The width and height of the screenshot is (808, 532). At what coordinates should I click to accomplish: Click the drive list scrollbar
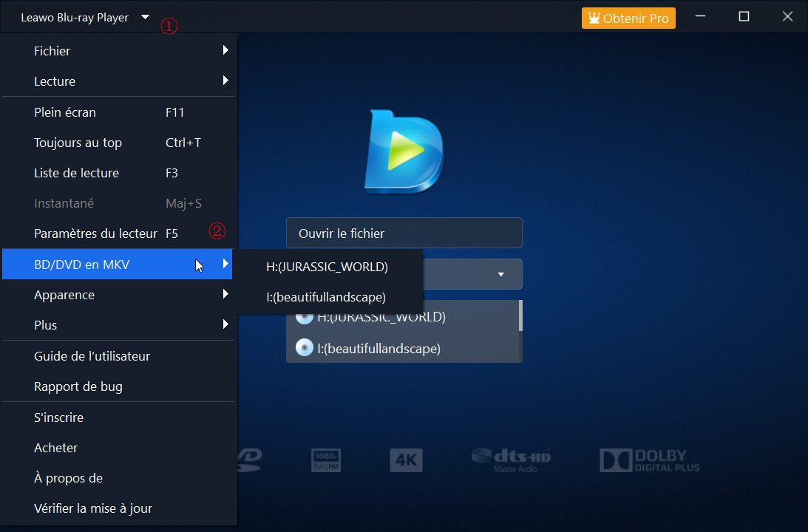click(520, 316)
